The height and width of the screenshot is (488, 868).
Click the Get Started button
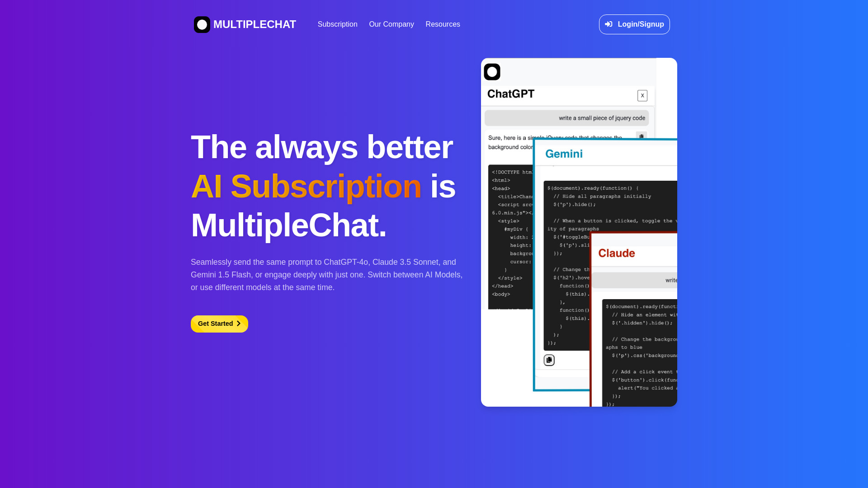coord(219,324)
